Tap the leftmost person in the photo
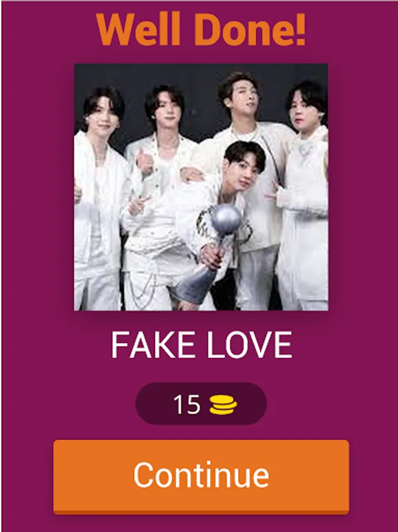This screenshot has width=398, height=532. (x=99, y=200)
